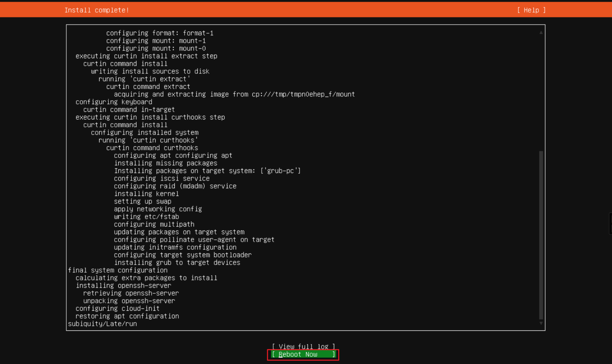Select 'executing curtin install curthooks step' line
Screen dimensions: 612x364
[x=150, y=117]
